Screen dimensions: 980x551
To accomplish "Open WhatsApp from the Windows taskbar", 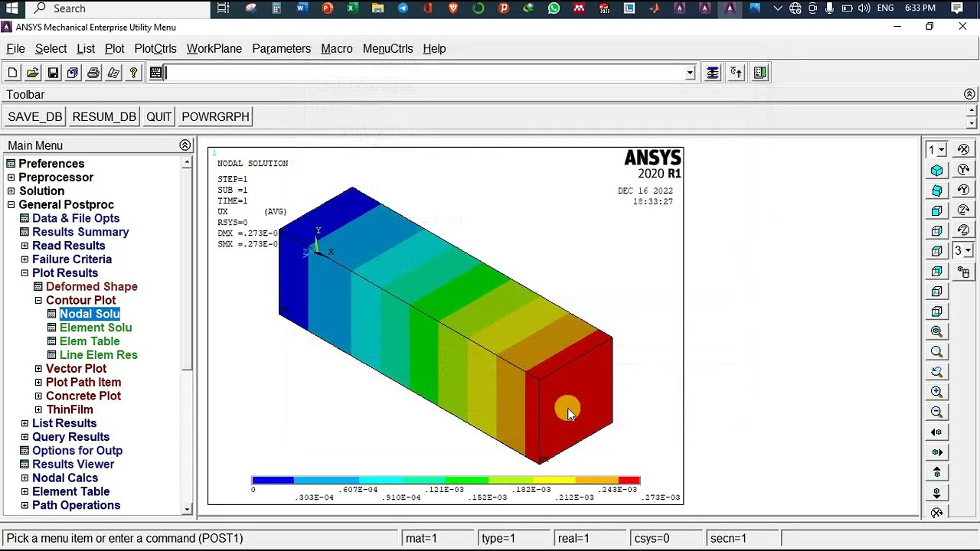I will pos(554,8).
